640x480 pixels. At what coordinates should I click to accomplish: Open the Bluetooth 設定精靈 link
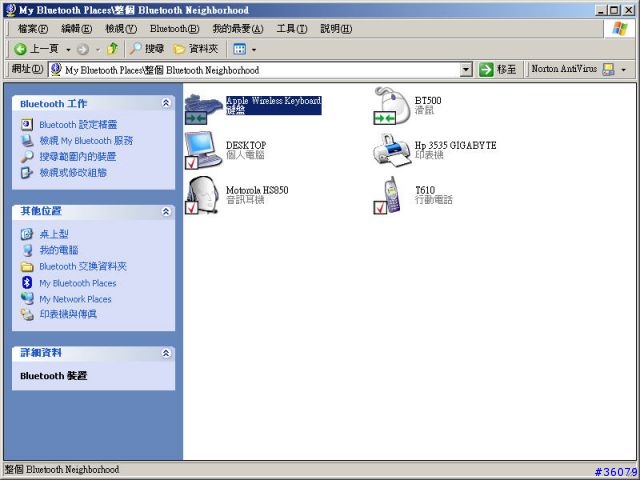coord(78,125)
